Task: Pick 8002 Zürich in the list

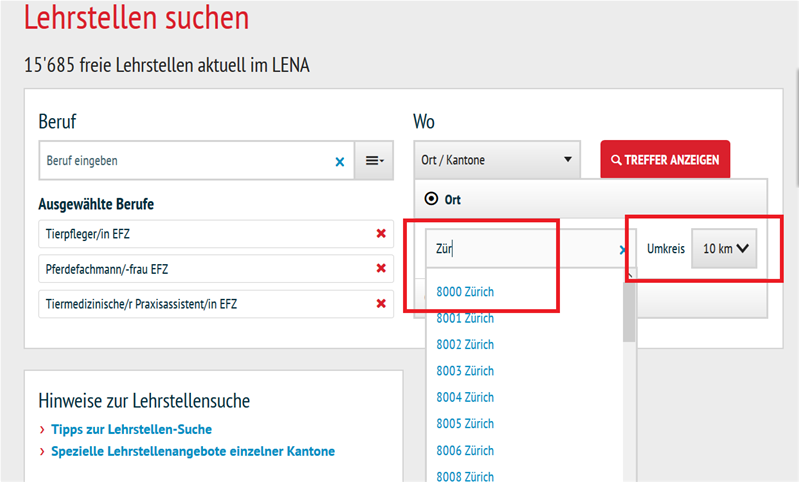Action: click(x=465, y=345)
